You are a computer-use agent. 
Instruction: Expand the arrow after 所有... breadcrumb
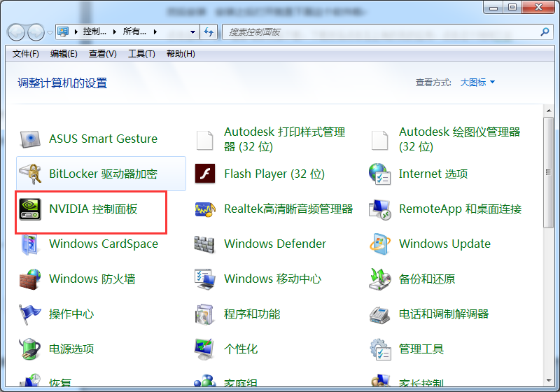(x=155, y=31)
